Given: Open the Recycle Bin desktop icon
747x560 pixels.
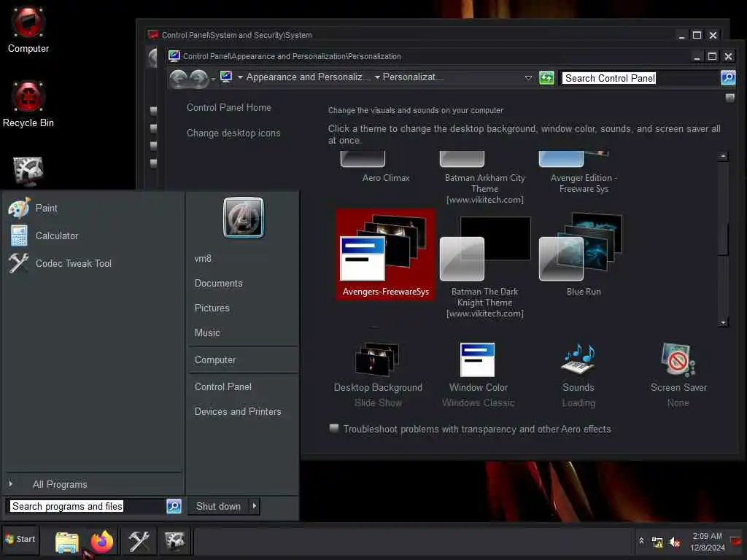Looking at the screenshot, I should [28, 105].
